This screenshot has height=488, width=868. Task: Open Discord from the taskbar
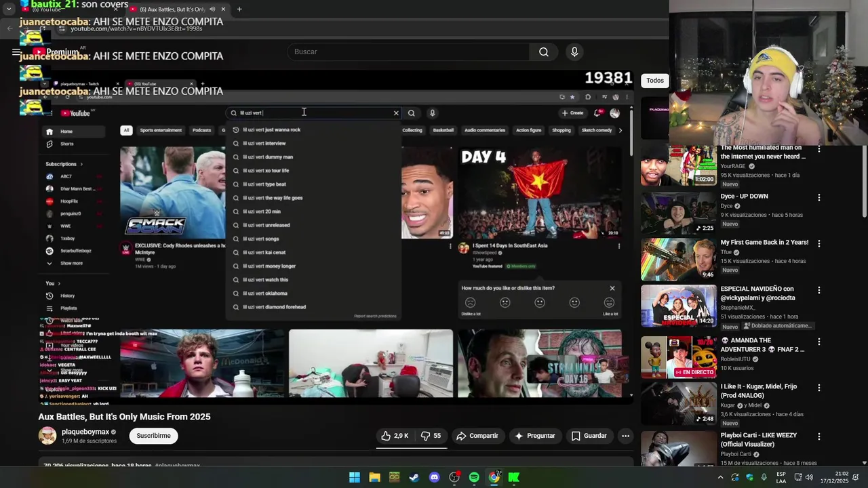click(x=434, y=477)
